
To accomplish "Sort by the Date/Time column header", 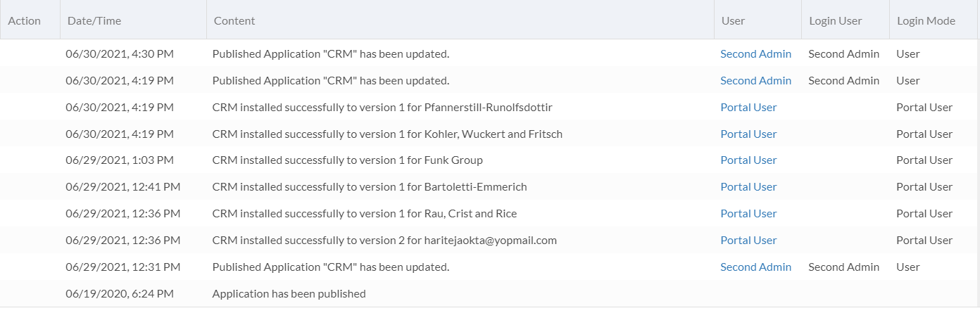I will coord(94,20).
